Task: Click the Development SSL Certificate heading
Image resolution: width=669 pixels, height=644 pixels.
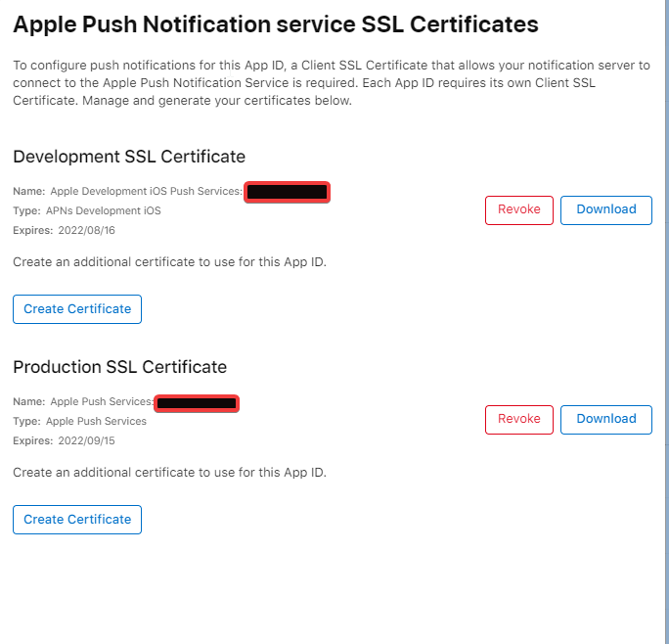Action: tap(129, 157)
